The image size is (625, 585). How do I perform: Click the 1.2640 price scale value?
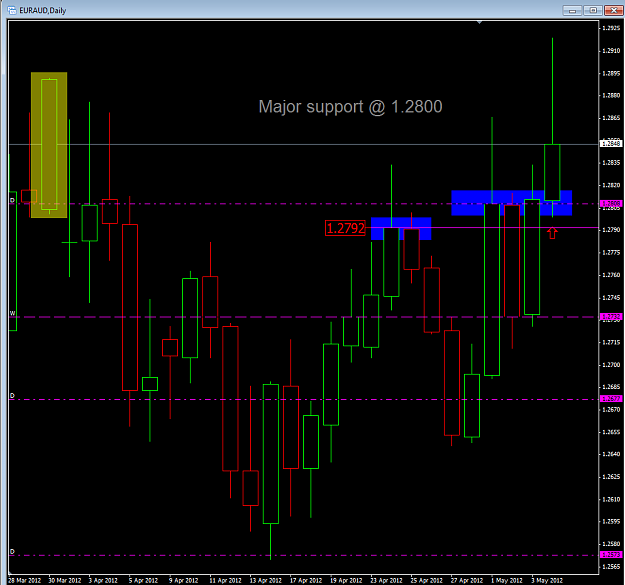pyautogui.click(x=611, y=454)
